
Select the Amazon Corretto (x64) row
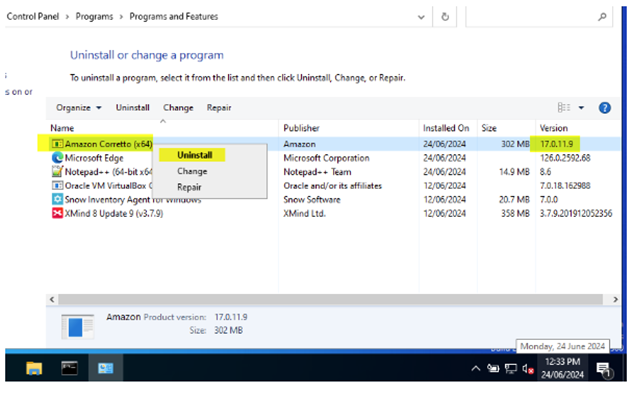point(334,144)
